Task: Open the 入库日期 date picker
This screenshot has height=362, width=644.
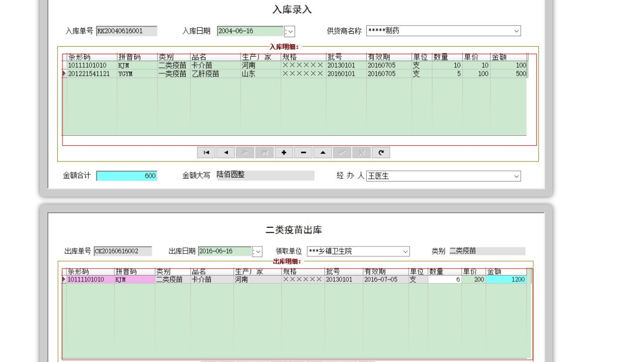Action: coord(290,31)
